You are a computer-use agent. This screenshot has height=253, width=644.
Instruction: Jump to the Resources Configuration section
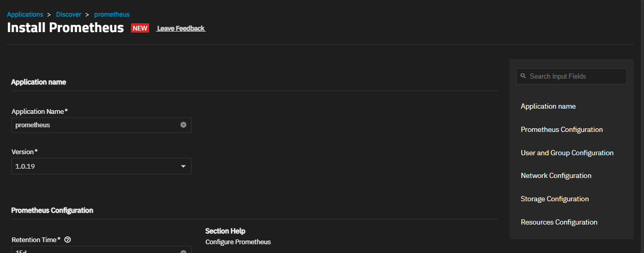(x=559, y=222)
